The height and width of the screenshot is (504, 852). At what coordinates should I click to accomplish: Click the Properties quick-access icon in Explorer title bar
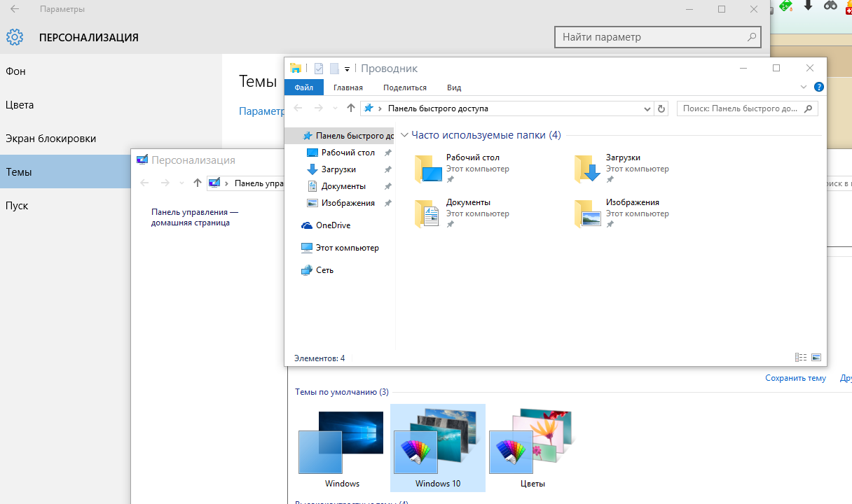(x=319, y=68)
